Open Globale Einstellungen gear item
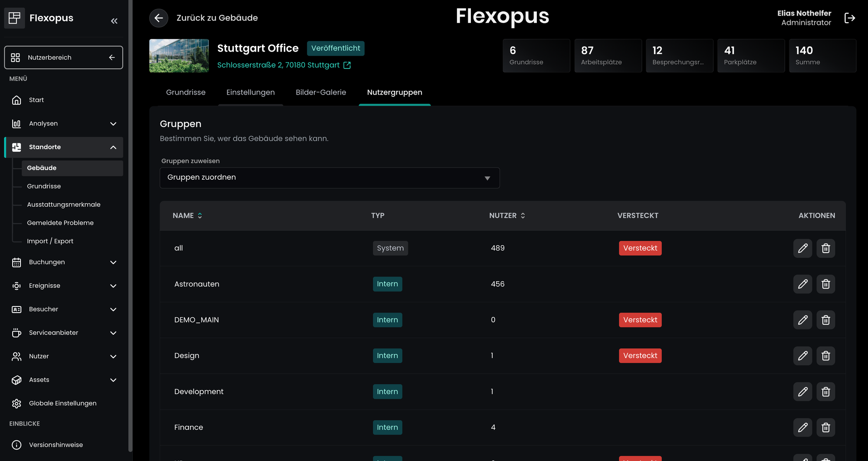The height and width of the screenshot is (461, 868). [x=62, y=403]
